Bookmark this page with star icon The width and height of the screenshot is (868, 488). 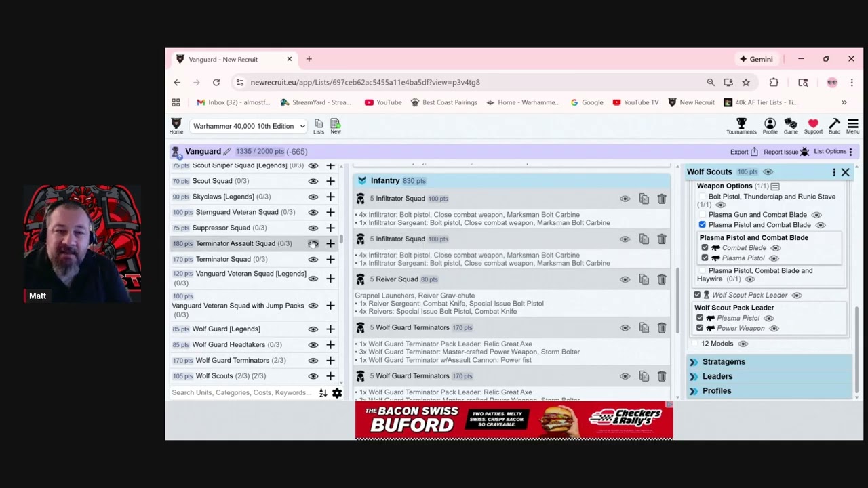pos(746,82)
